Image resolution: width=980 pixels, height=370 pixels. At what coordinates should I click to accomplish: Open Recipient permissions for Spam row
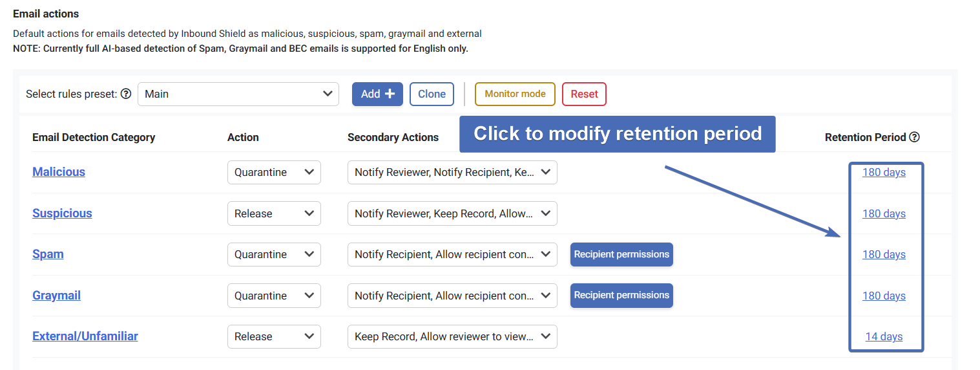tap(621, 254)
